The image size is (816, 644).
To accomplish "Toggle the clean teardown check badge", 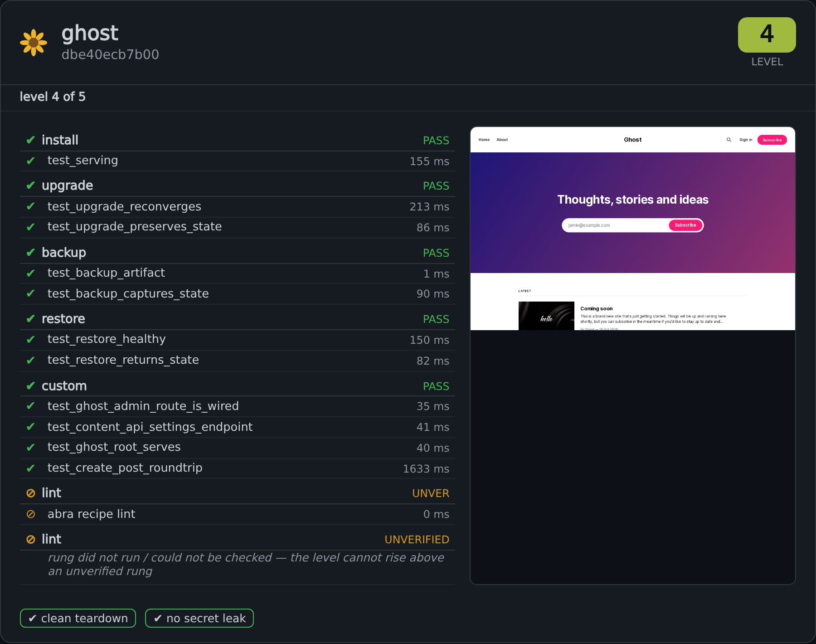I will click(78, 618).
